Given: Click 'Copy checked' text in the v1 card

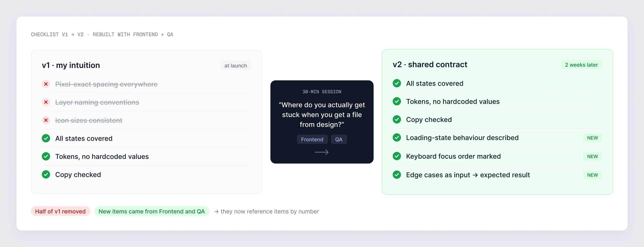Looking at the screenshot, I should point(78,175).
